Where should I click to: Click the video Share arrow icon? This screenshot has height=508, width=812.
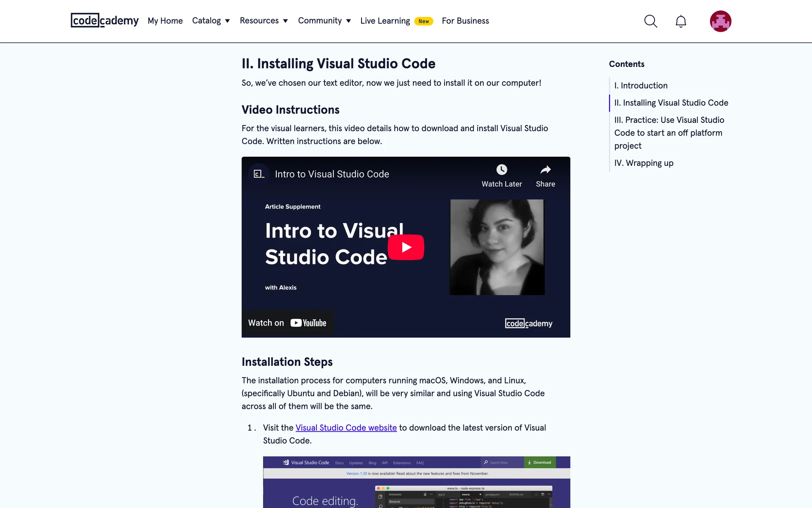(x=545, y=170)
